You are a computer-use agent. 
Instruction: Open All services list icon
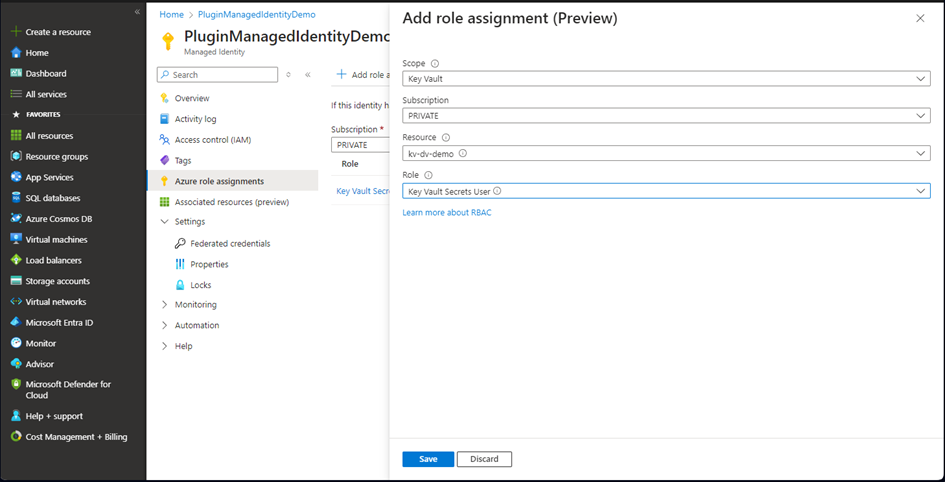[16, 94]
